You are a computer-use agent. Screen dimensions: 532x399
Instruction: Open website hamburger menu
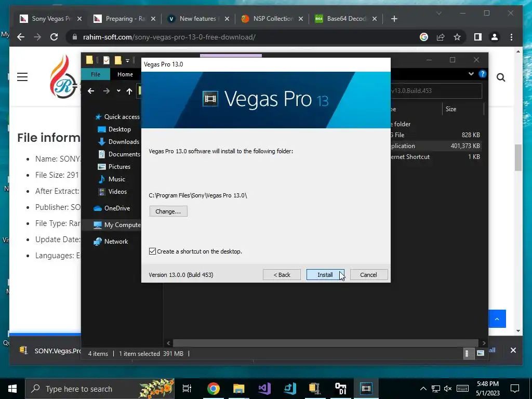22,77
